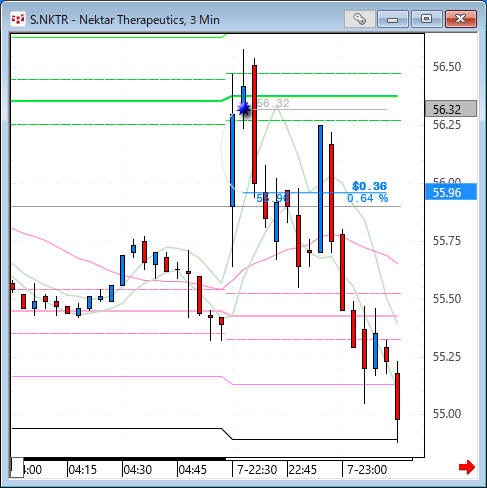Click the $0.36 price difference label
The image size is (487, 488).
369,186
